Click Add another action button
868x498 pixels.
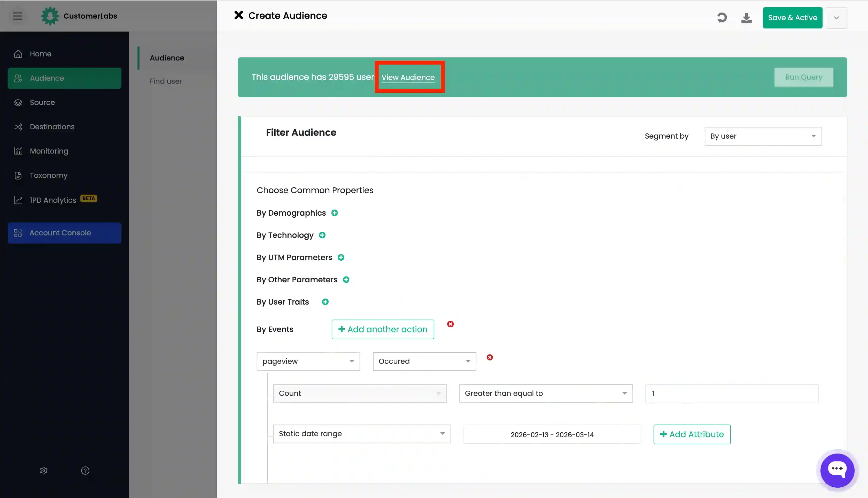tap(383, 329)
